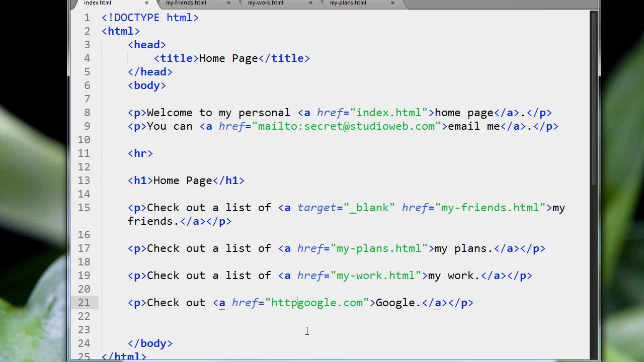644x362 pixels.
Task: Click the "index.html" href value on line 8
Action: [389, 113]
